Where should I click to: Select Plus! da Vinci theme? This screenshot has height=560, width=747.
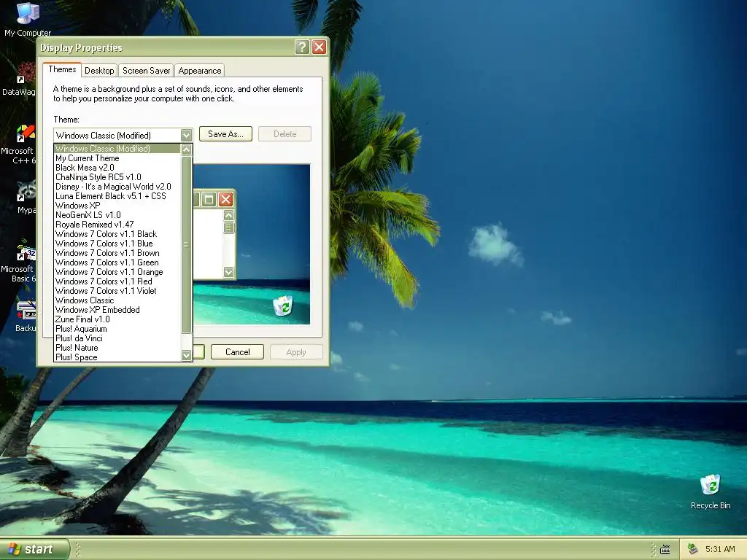117,338
